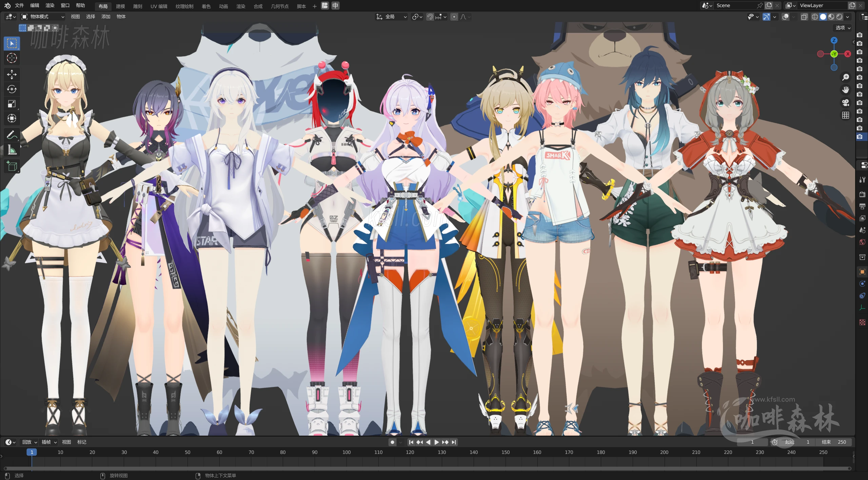Choose the Intersect selection mode icon
The height and width of the screenshot is (480, 868).
55,28
